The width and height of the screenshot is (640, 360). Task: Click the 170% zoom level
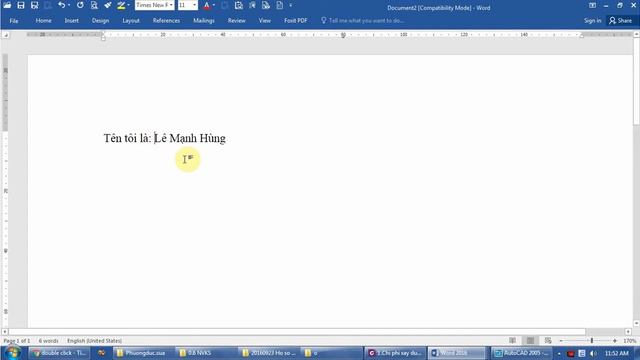[x=629, y=340]
